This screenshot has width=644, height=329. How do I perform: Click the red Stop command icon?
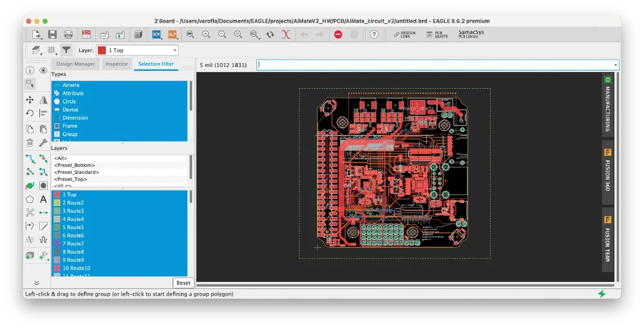click(x=338, y=34)
